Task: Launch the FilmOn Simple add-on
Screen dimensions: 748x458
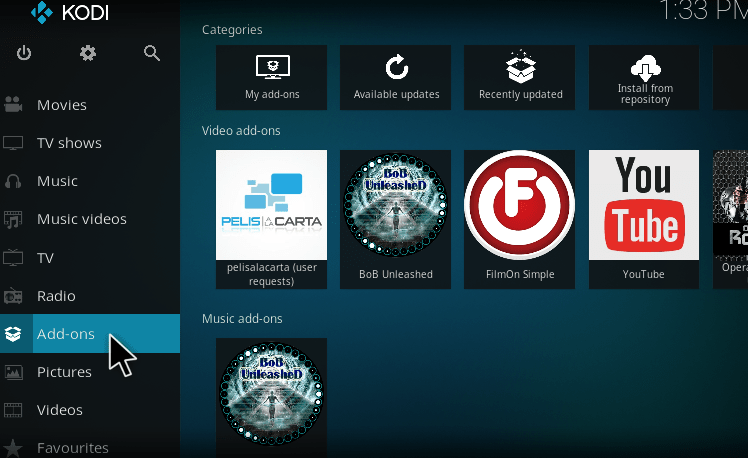Action: (519, 219)
